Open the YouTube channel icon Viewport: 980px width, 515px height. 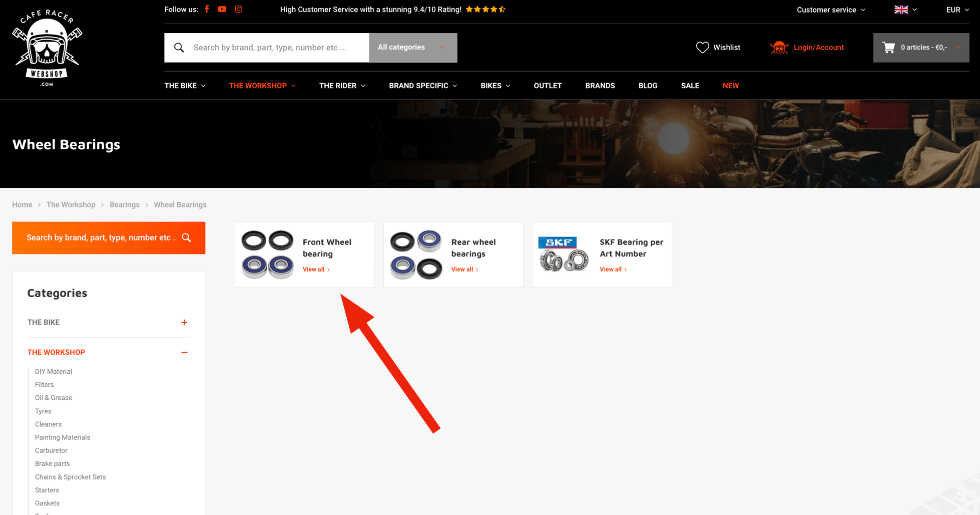point(222,9)
